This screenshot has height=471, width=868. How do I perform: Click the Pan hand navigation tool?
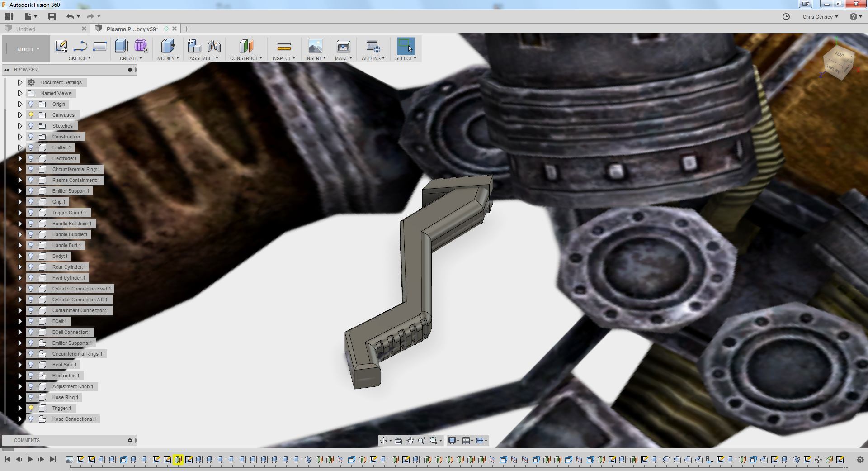click(x=410, y=441)
